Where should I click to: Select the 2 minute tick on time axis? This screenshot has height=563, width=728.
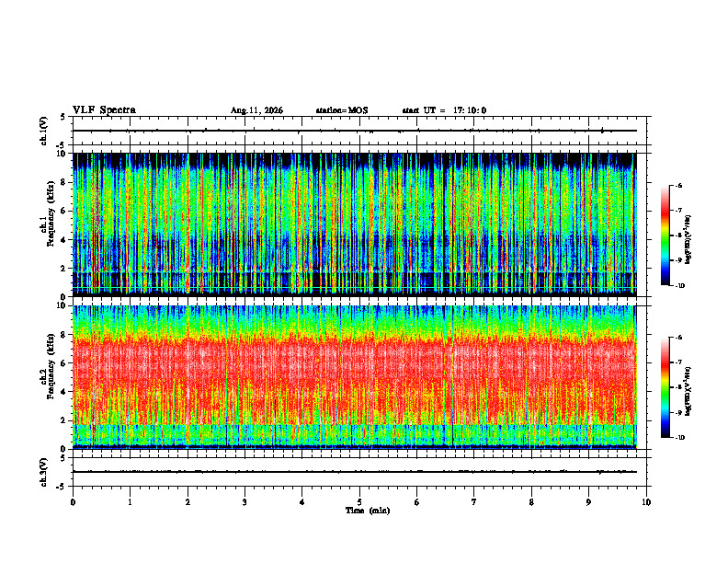click(x=188, y=502)
